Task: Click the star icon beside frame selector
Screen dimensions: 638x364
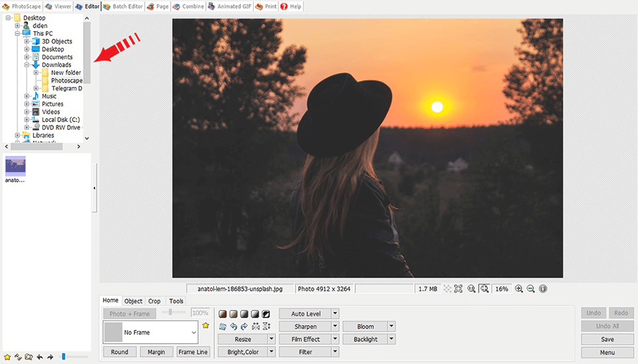Action: (x=205, y=325)
